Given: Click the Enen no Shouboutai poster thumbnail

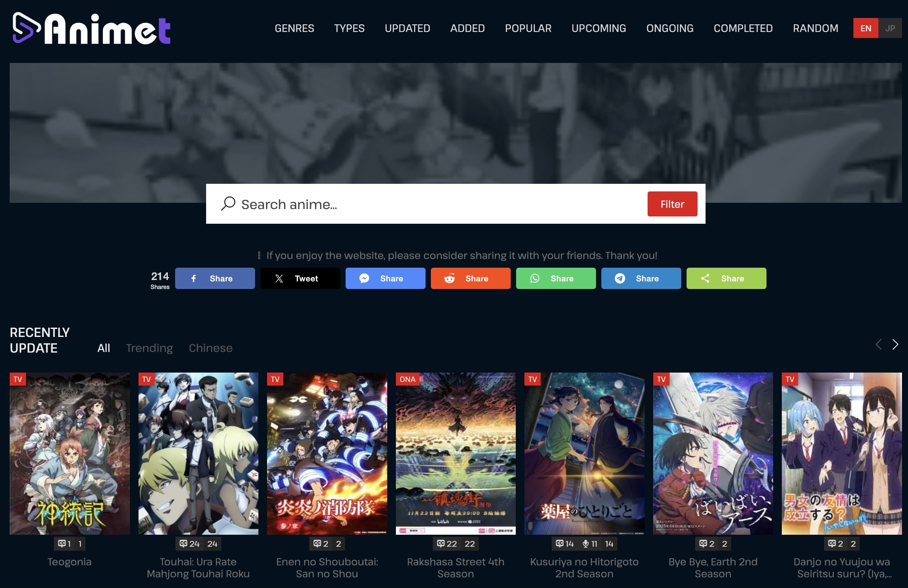Looking at the screenshot, I should point(327,454).
